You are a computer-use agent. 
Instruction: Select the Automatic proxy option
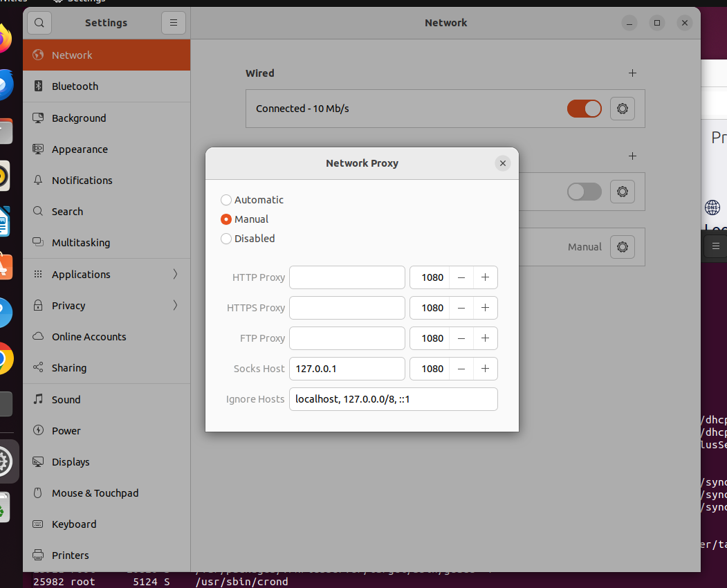252,200
